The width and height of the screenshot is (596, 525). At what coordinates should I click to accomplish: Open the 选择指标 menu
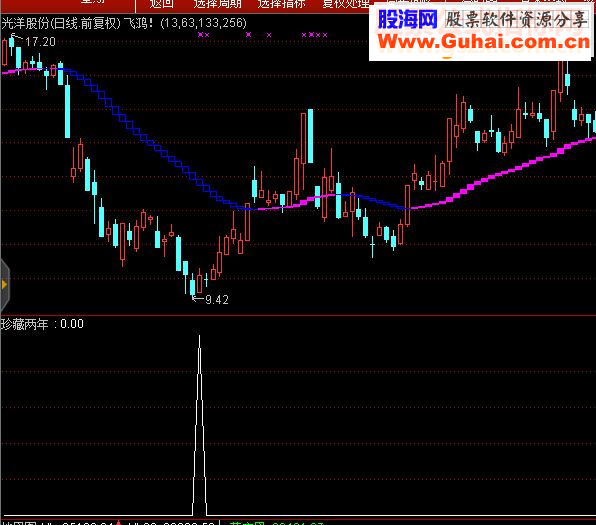[x=282, y=3]
